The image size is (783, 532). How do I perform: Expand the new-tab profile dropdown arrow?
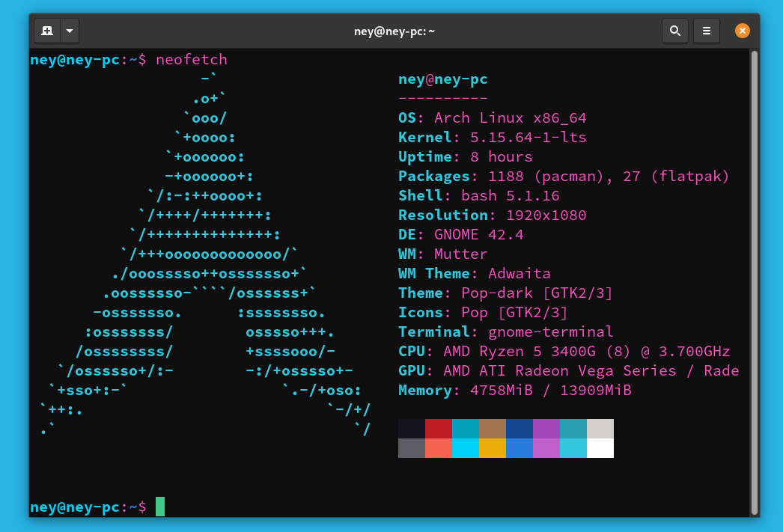point(70,31)
